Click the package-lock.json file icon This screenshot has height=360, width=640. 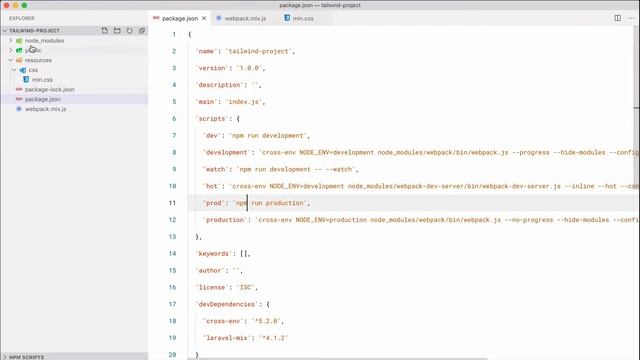coord(19,89)
